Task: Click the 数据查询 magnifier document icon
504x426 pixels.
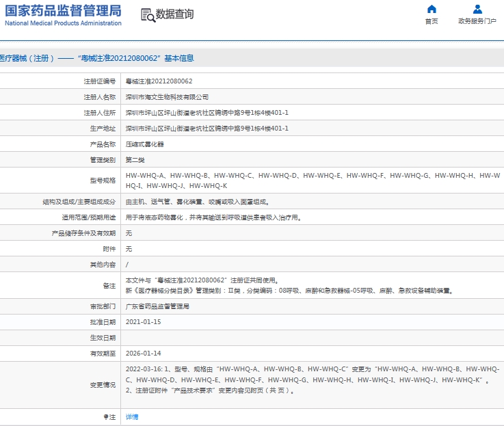Action: tap(148, 15)
